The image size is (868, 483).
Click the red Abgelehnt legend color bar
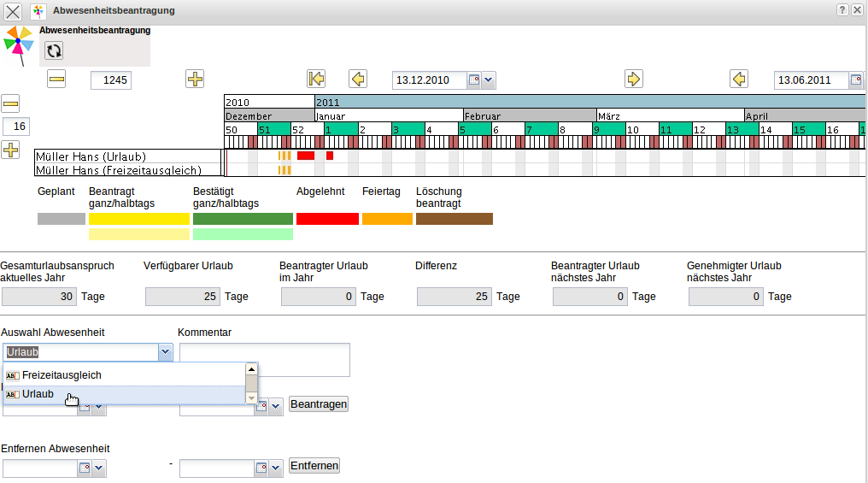[x=327, y=219]
